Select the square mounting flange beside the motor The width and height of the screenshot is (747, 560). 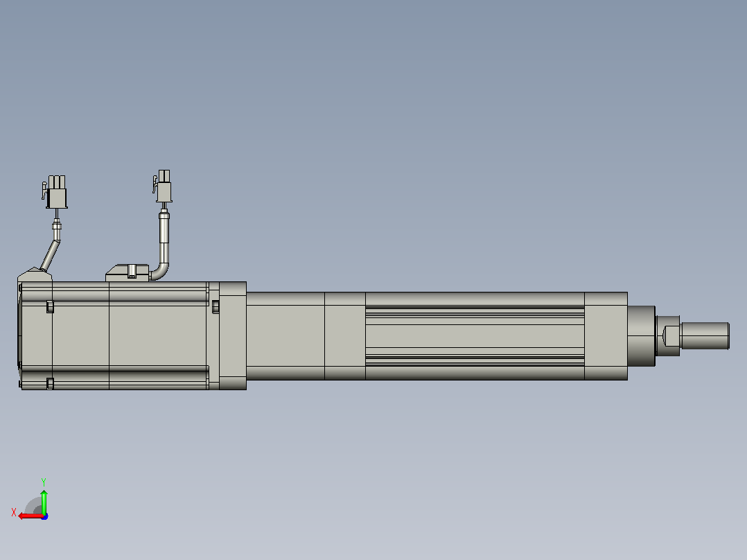233,335
